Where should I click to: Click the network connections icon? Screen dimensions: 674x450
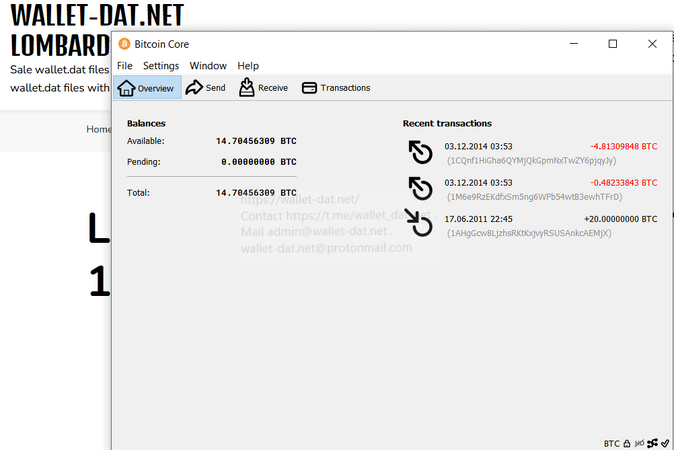pos(653,443)
